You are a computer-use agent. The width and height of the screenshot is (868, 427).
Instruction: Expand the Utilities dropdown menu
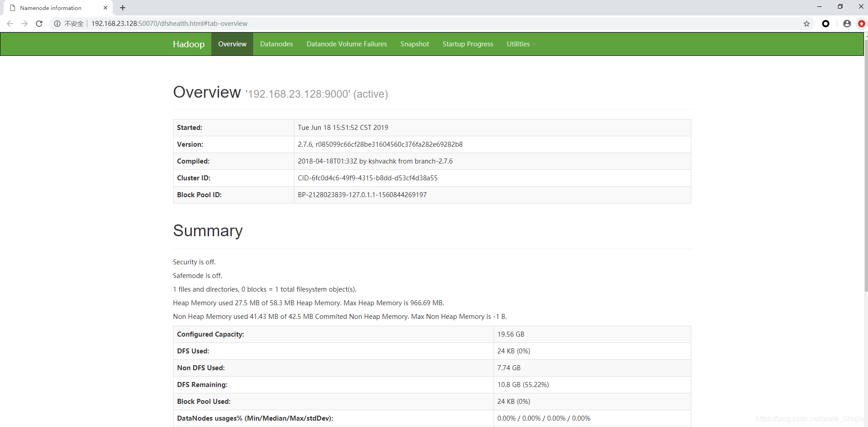pyautogui.click(x=521, y=44)
